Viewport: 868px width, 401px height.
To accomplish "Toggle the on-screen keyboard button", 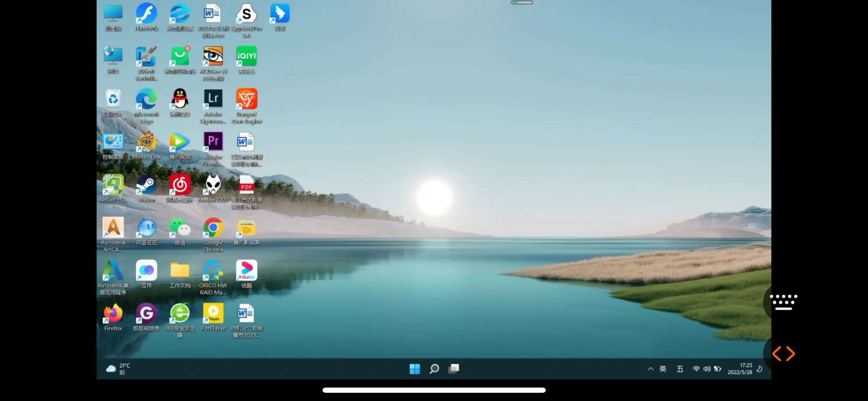I will click(783, 302).
